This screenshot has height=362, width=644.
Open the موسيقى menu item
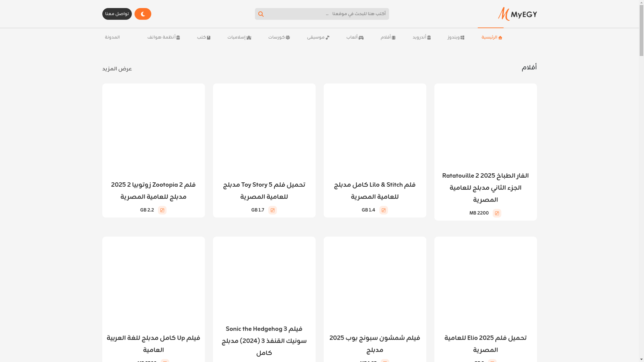pos(318,38)
